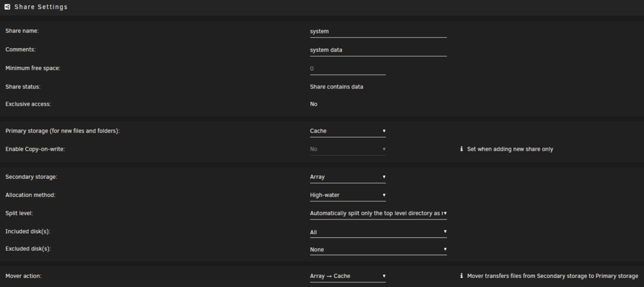Viewport: 644px width, 287px height.
Task: Click the Split level: label
Action: point(19,214)
